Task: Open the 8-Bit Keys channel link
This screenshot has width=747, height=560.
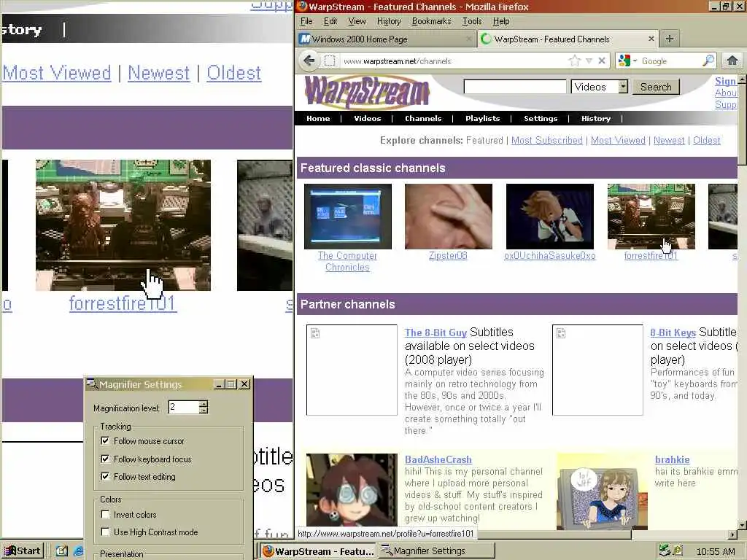Action: pyautogui.click(x=673, y=332)
